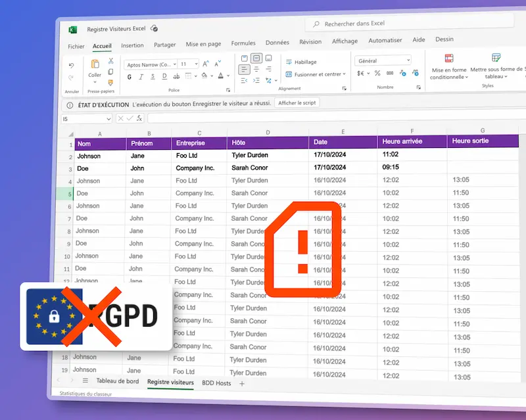
Task: Add a new sheet with plus icon
Action: pyautogui.click(x=242, y=383)
